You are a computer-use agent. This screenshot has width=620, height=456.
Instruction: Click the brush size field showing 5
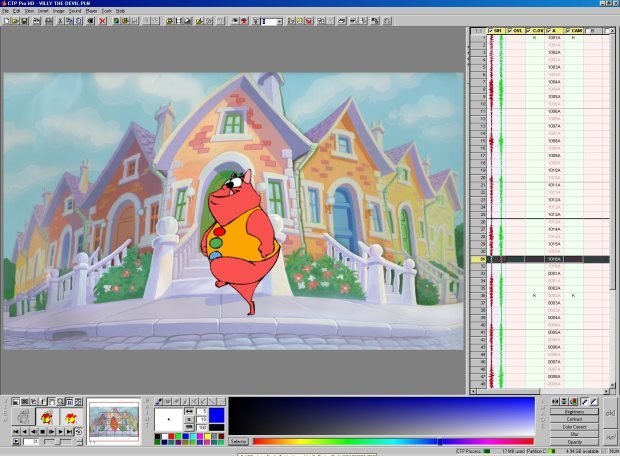202,411
